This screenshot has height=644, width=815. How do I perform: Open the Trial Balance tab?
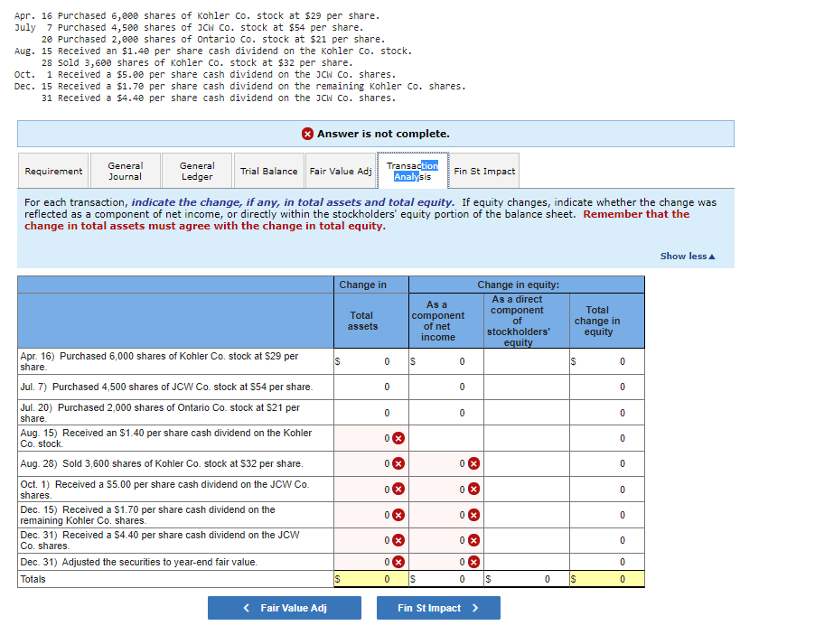click(268, 171)
